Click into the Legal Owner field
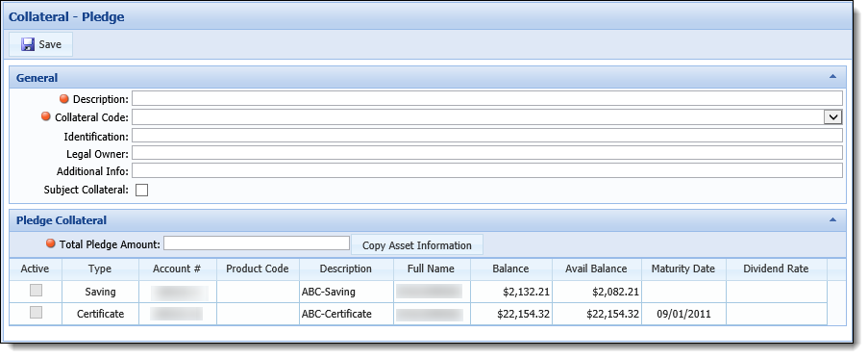The height and width of the screenshot is (358, 868). point(487,153)
